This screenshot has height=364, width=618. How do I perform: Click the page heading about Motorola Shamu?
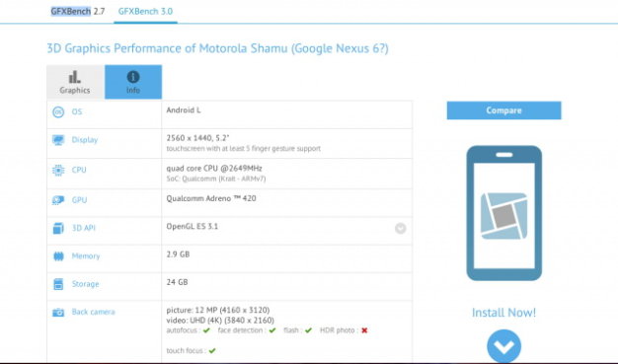pos(217,48)
